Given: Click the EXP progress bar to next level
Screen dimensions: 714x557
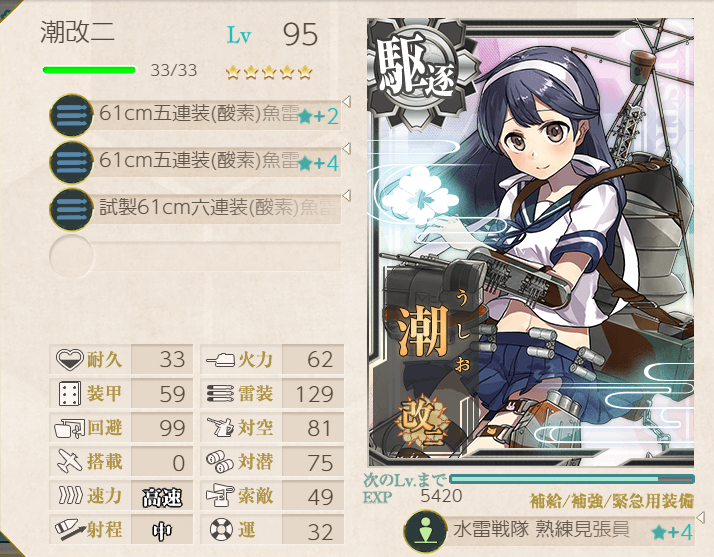Looking at the screenshot, I should coord(571,479).
